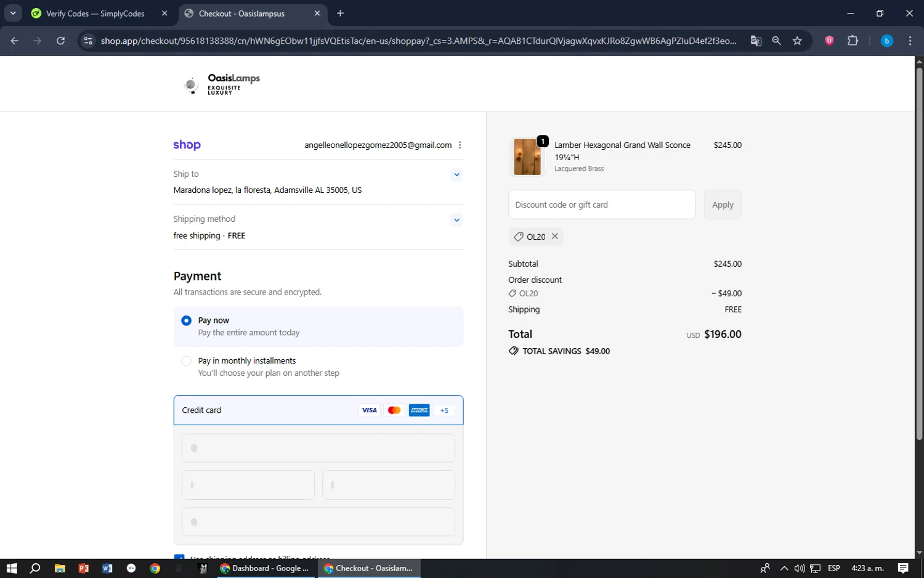Expand the Ship to address section
Image resolution: width=924 pixels, height=578 pixels.
pos(456,174)
